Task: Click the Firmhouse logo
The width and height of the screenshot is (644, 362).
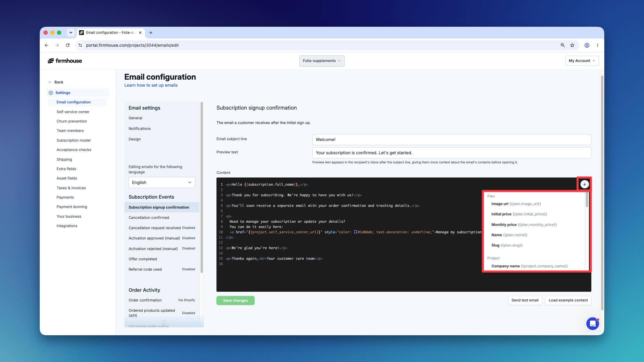Action: pos(65,61)
